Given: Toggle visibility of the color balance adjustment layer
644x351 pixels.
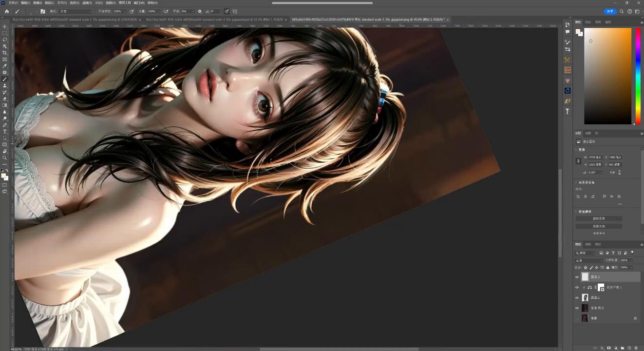Looking at the screenshot, I should pyautogui.click(x=577, y=288).
